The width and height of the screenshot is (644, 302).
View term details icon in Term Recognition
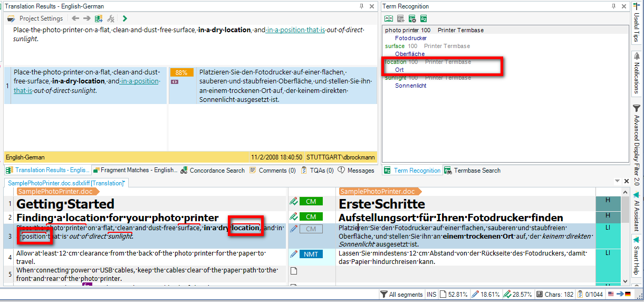tap(389, 18)
